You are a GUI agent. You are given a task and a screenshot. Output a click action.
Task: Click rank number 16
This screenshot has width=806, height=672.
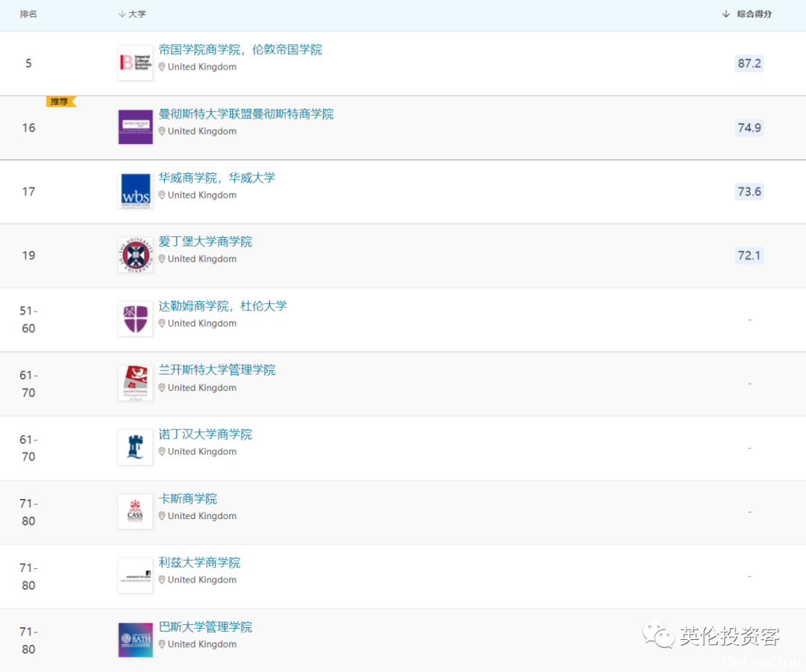click(x=29, y=128)
